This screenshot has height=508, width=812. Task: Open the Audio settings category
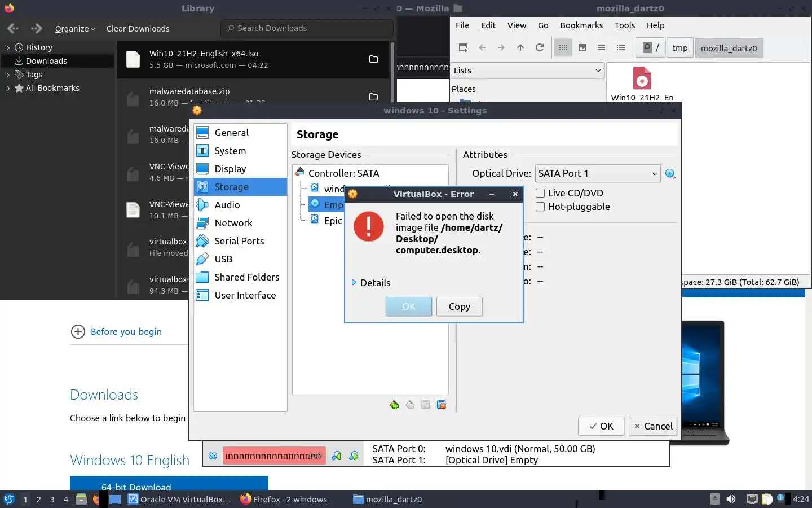(240, 205)
